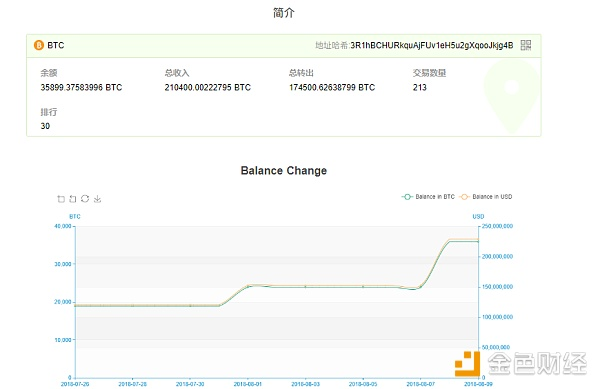Click the 2018-08-05 x-axis date label
Screen dimensions: 600x389
click(x=363, y=384)
